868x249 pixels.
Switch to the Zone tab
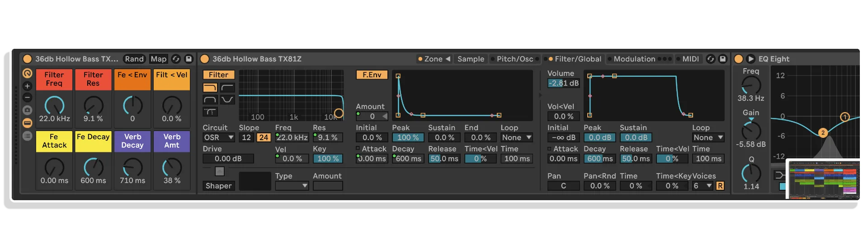pyautogui.click(x=434, y=59)
